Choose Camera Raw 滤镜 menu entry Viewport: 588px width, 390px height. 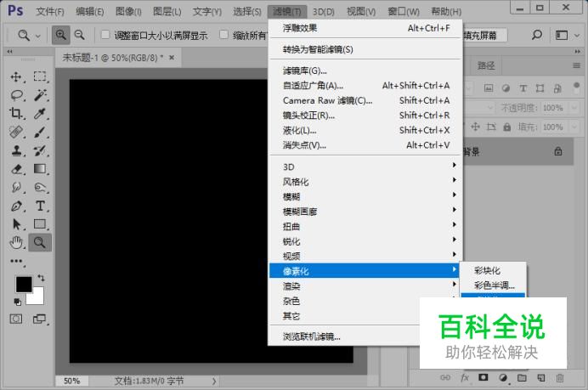pyautogui.click(x=366, y=100)
